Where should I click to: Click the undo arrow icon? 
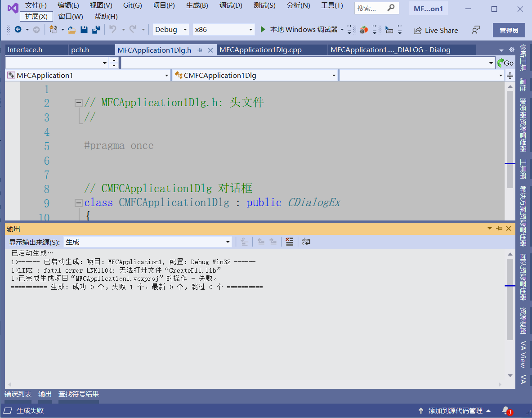[113, 30]
